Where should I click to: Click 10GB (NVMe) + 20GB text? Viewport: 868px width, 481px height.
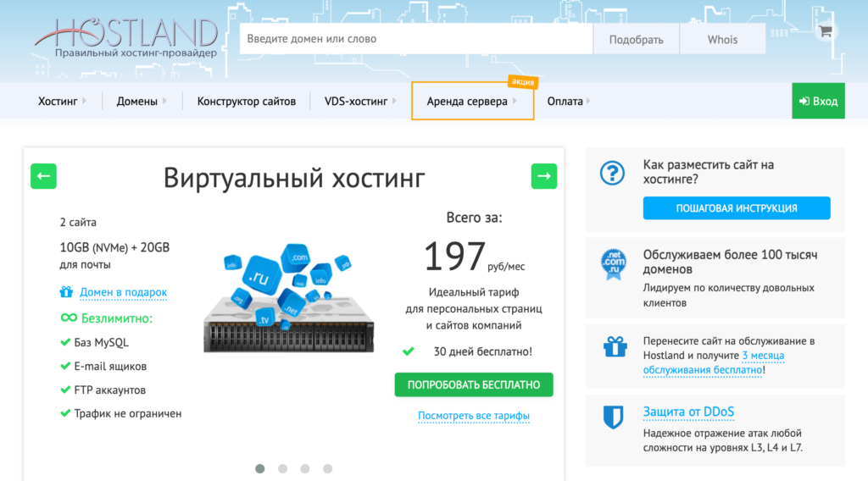point(114,247)
